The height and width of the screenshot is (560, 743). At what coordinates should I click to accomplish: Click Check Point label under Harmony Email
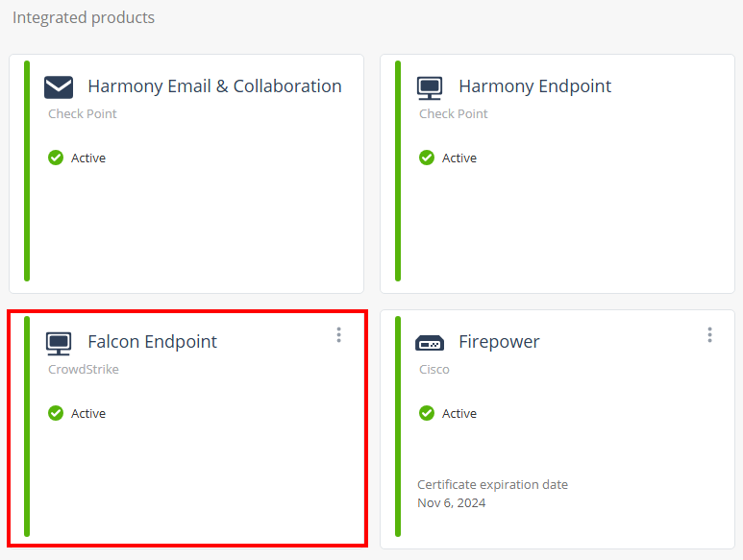pos(83,113)
